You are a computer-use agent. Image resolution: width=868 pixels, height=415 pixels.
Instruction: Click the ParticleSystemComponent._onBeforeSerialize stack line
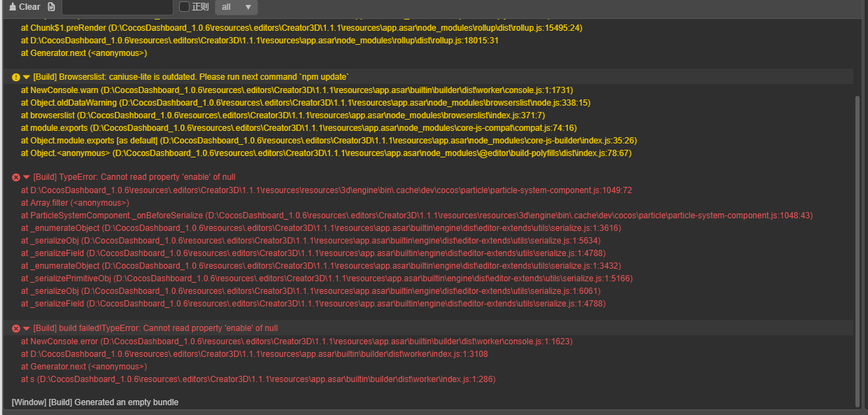coord(416,216)
